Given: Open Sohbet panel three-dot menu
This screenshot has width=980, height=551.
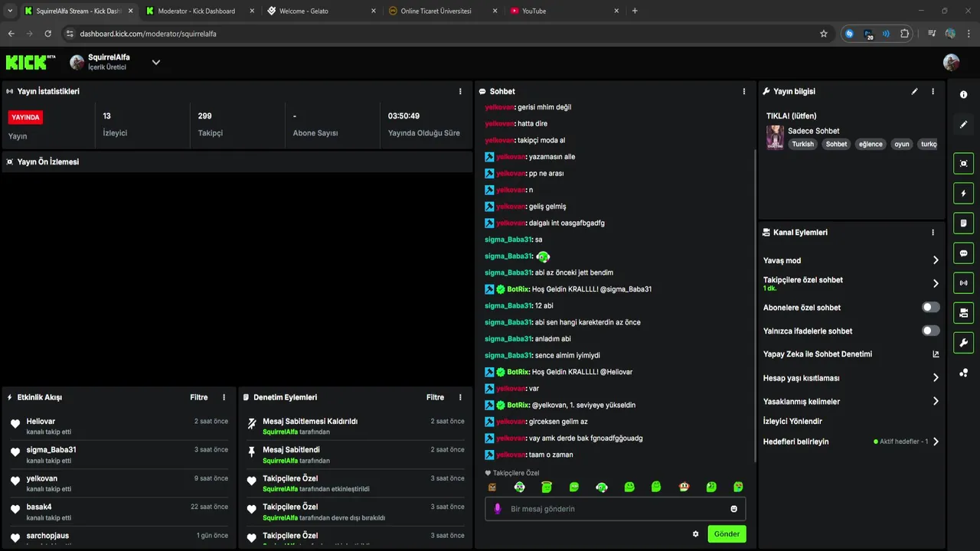Looking at the screenshot, I should coord(743,91).
